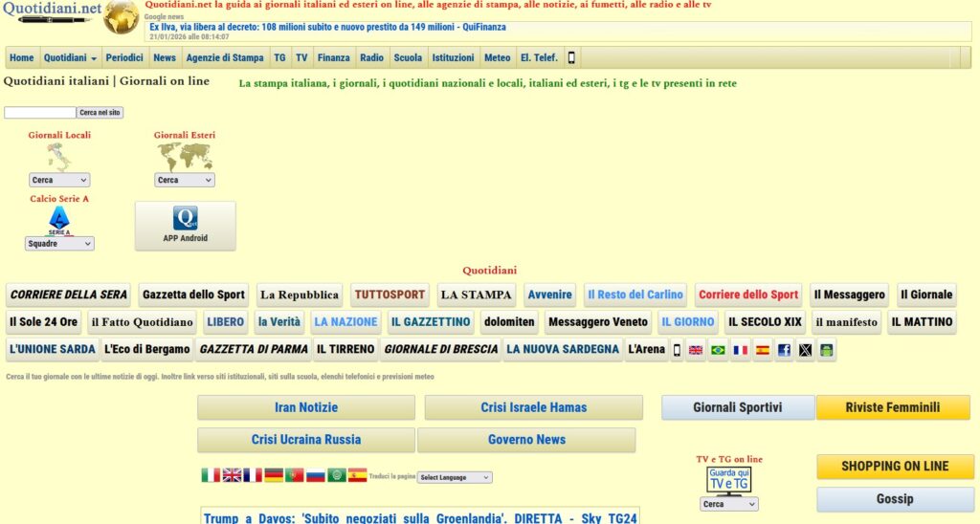This screenshot has height=524, width=980.
Task: Open the Finanza menu item
Action: pos(334,57)
